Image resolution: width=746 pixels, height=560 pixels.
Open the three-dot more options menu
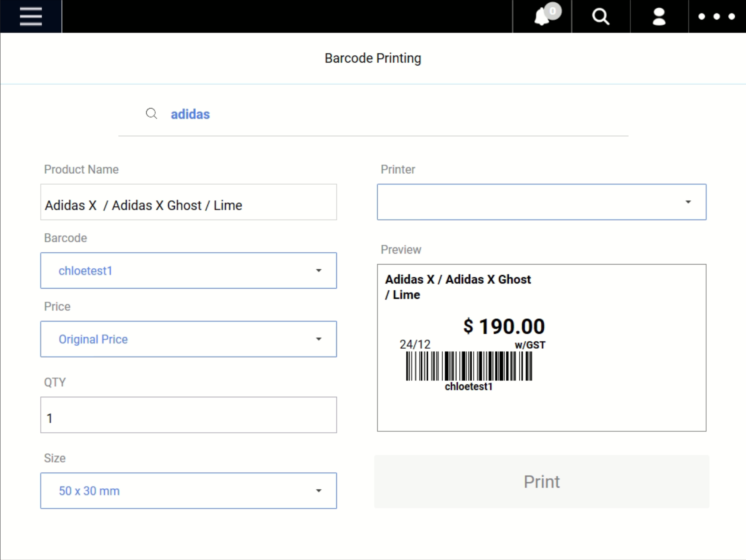(717, 16)
